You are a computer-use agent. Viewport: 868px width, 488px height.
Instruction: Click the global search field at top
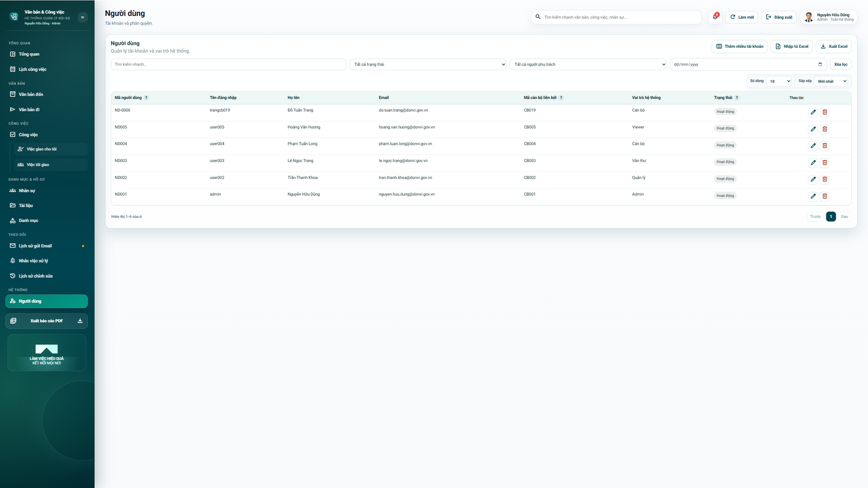616,17
